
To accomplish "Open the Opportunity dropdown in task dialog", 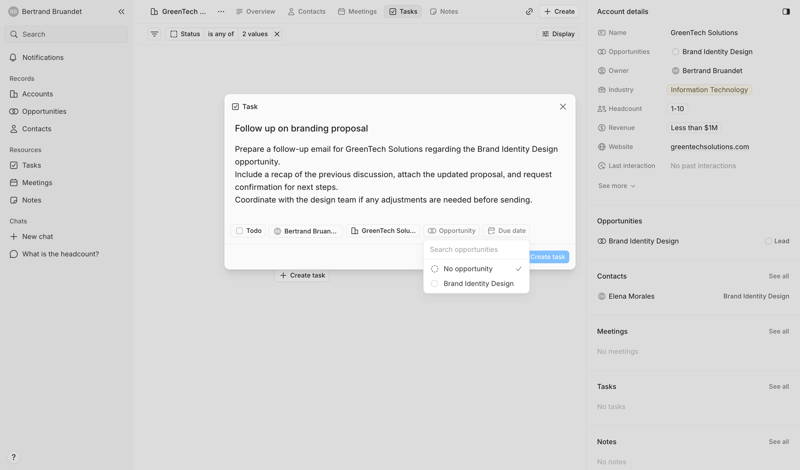I will 452,231.
